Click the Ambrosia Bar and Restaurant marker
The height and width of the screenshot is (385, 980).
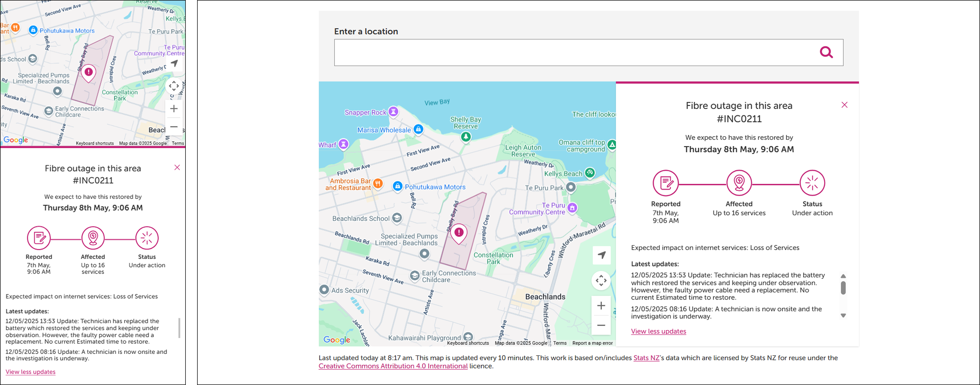tap(378, 183)
